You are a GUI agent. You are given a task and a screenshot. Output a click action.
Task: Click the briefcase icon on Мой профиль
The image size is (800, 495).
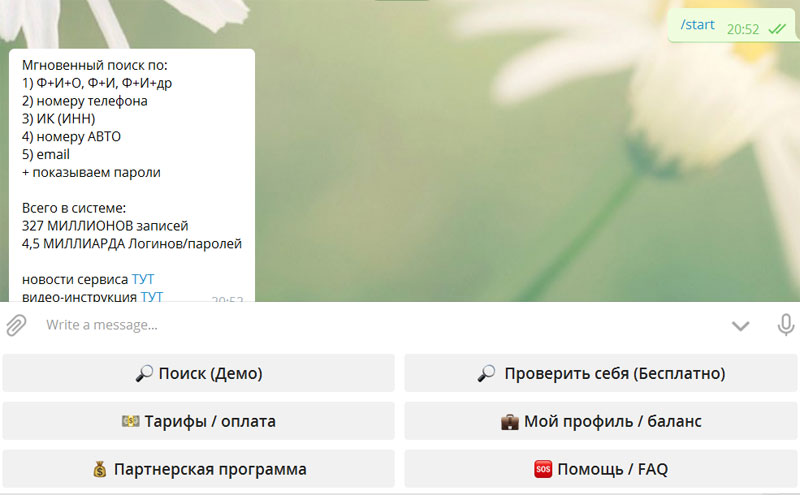(509, 421)
